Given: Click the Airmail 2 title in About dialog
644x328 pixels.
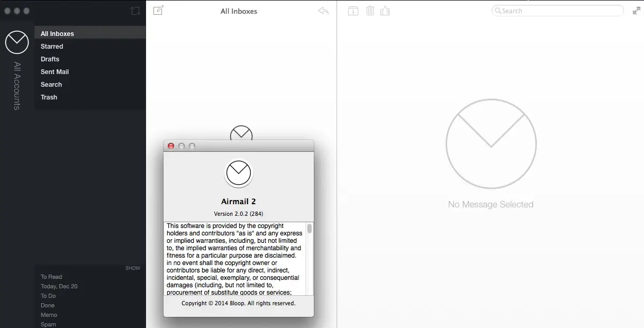Looking at the screenshot, I should coord(239,202).
